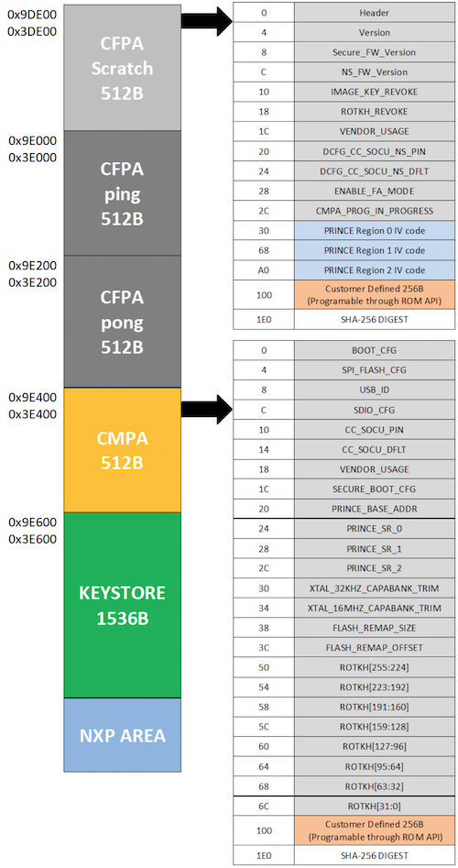Click the arrow pointing from CMPA block
Viewport: 458px width, 868px height.
pos(207,410)
